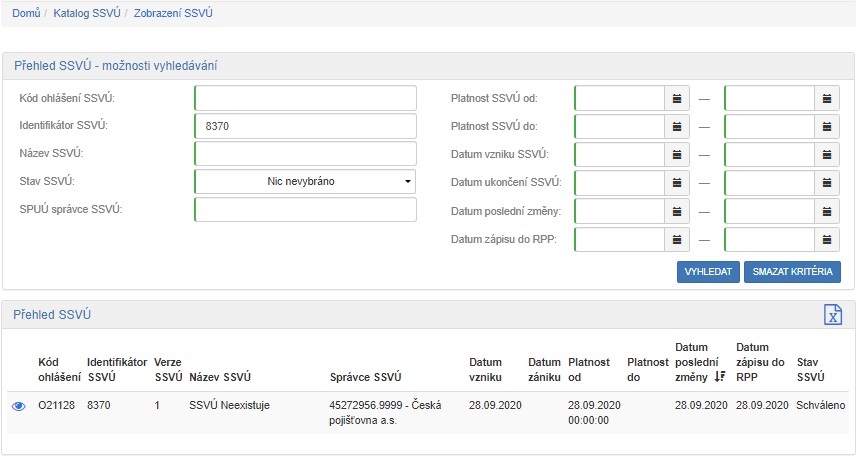Expand the Stav SSVÚ dropdown
Viewport: 857px width, 456px height.
pyautogui.click(x=305, y=182)
